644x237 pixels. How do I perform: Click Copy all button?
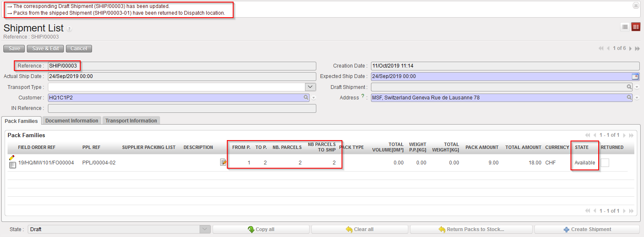(261, 229)
